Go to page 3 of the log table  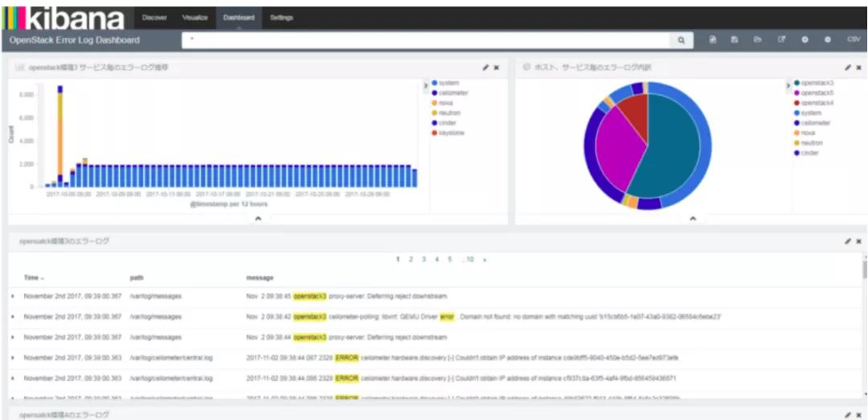coord(424,259)
